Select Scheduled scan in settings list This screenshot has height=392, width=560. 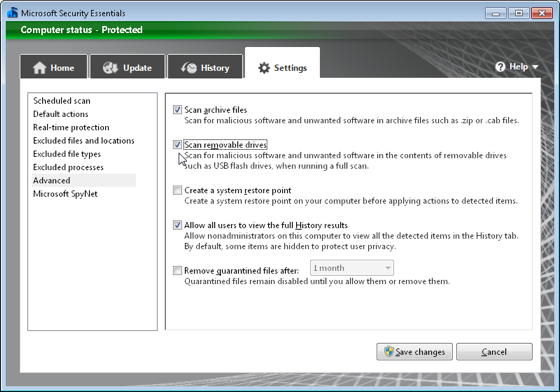tap(62, 101)
